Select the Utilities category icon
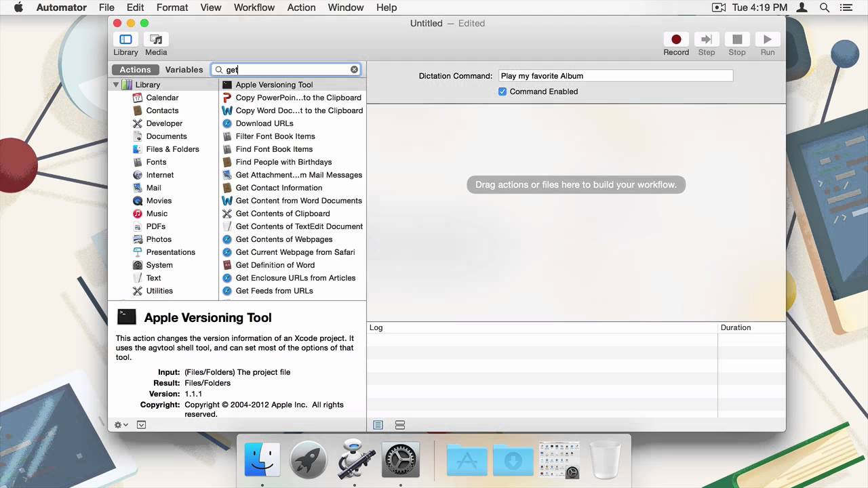The width and height of the screenshot is (868, 488). click(138, 291)
